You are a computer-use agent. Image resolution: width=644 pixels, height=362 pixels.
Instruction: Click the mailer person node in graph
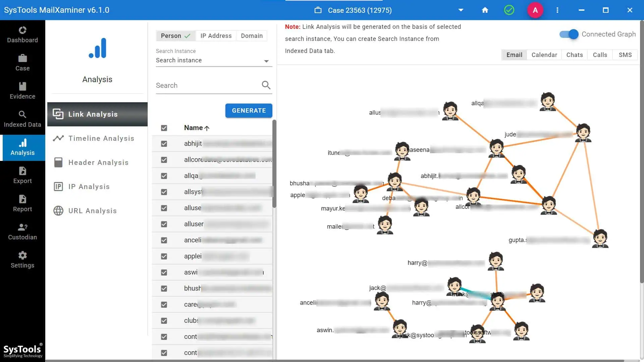click(x=385, y=225)
